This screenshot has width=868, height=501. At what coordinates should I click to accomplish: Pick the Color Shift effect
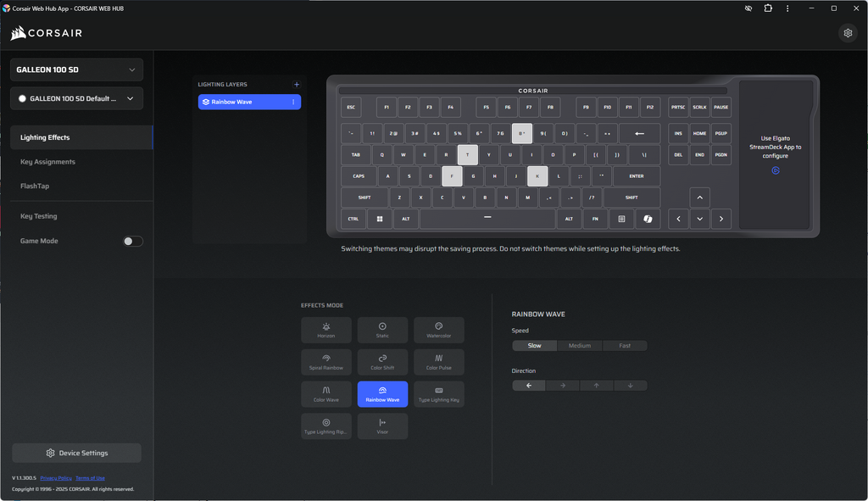382,362
